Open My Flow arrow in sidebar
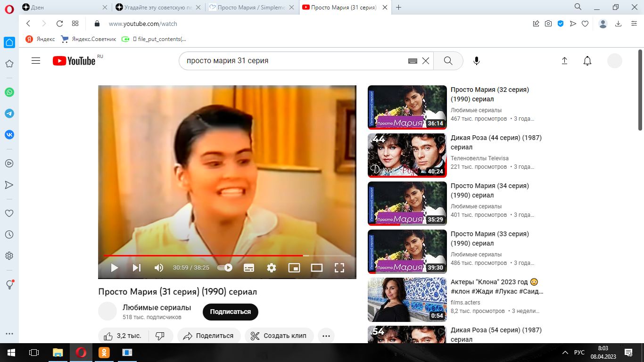 pyautogui.click(x=9, y=185)
